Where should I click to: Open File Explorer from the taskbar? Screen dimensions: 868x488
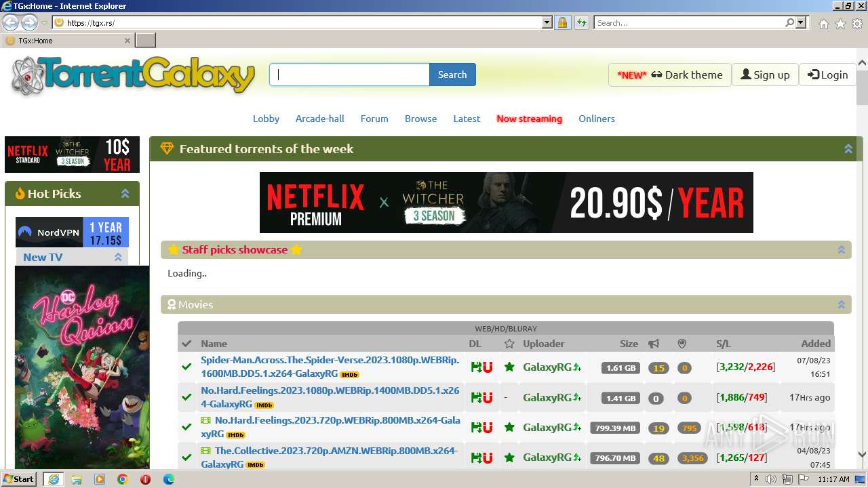pyautogui.click(x=76, y=479)
